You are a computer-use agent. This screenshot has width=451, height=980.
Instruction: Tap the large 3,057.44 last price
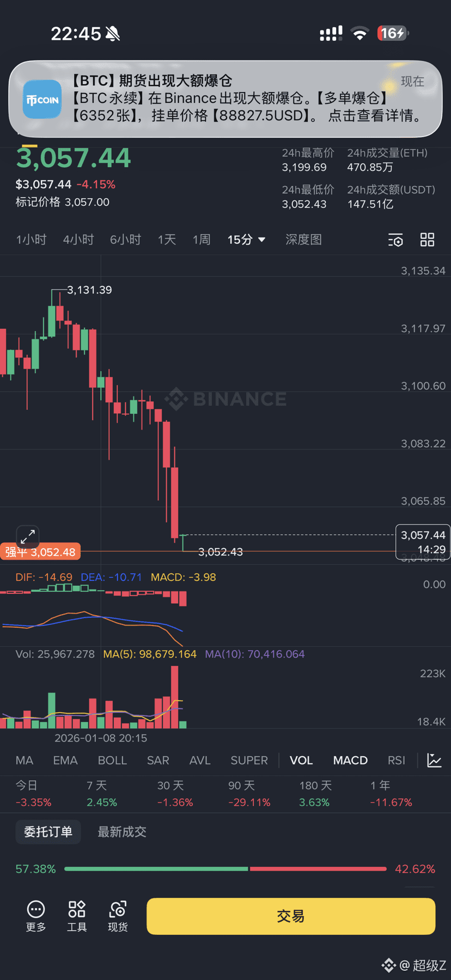(x=74, y=158)
